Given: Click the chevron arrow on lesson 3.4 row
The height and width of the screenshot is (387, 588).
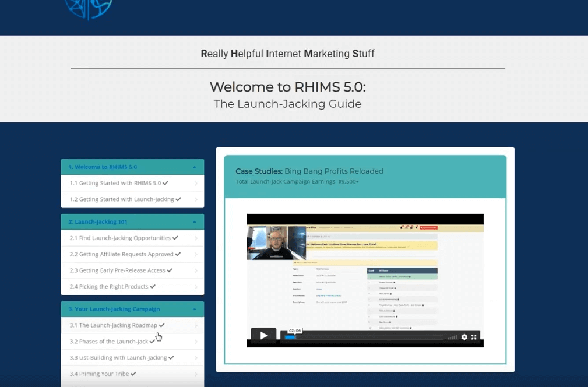Looking at the screenshot, I should pyautogui.click(x=196, y=374).
